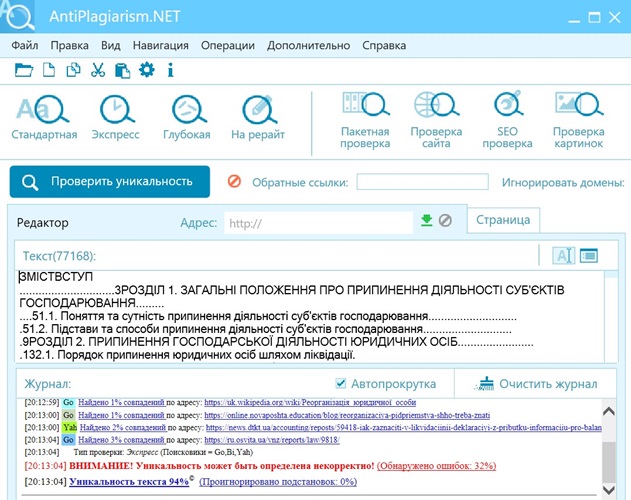Open the Дополнительно menu
Viewport: 631px width, 500px height.
[308, 45]
